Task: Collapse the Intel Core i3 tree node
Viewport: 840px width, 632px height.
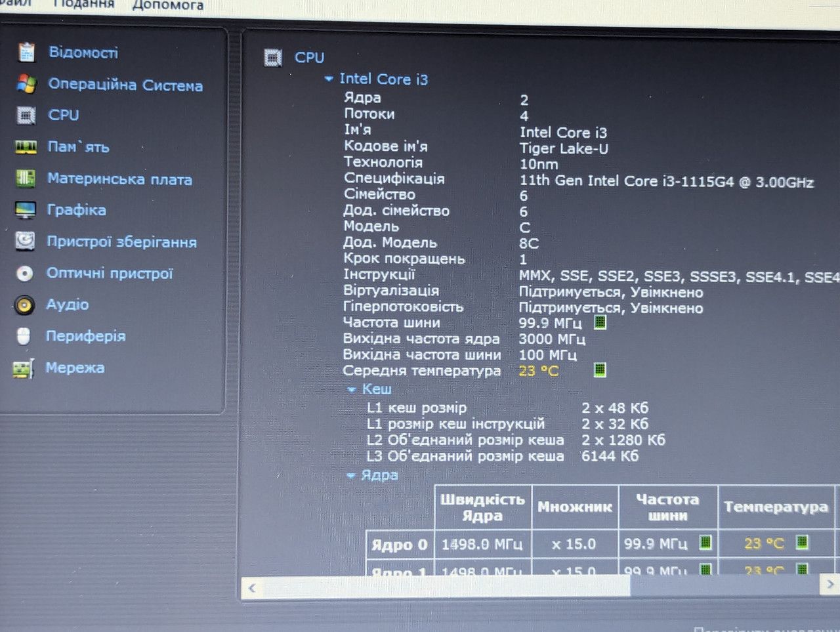Action: point(329,79)
